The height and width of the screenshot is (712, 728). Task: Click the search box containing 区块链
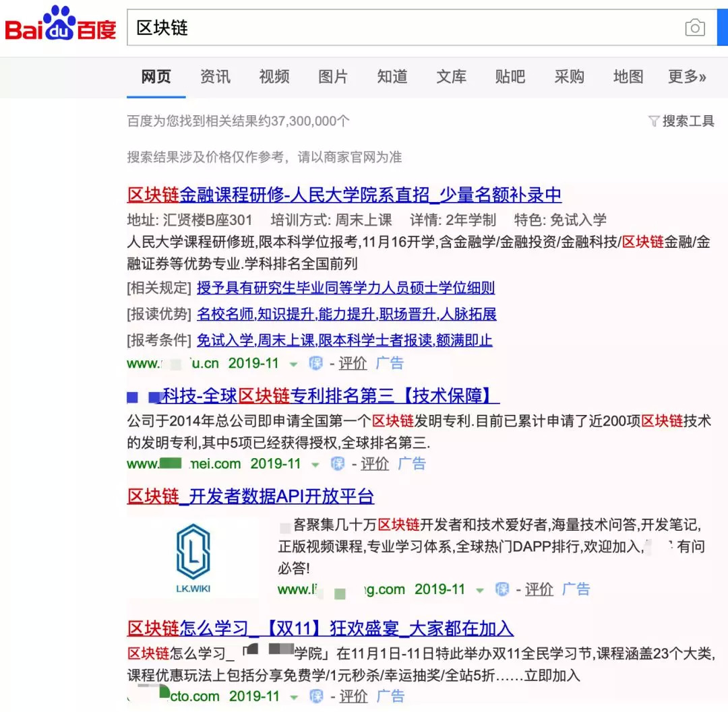[x=404, y=28]
